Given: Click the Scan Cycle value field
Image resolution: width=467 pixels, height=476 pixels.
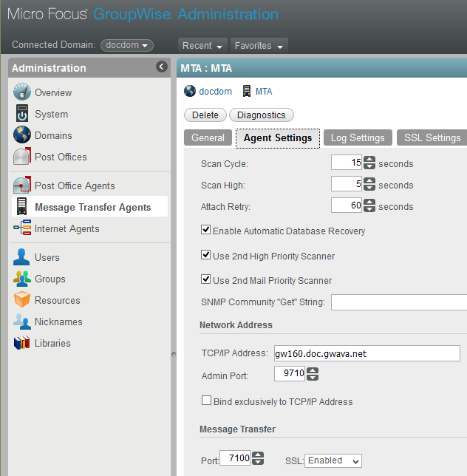Looking at the screenshot, I should 347,163.
